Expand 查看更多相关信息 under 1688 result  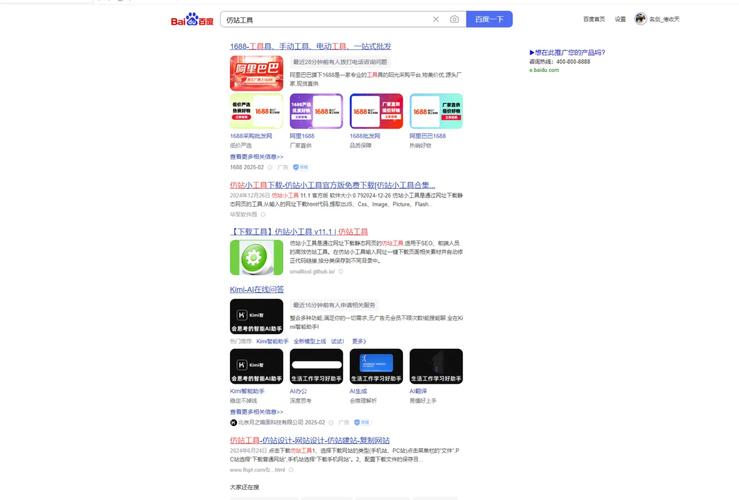(256, 157)
